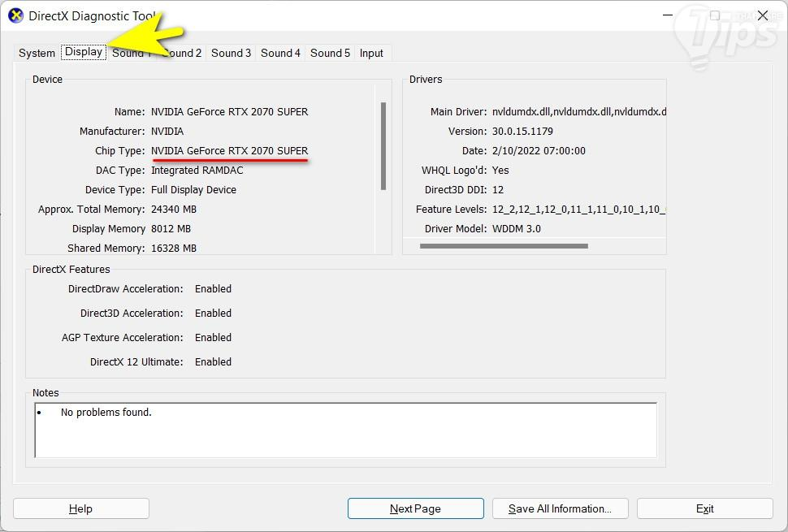Open the Sound 3 tab
The image size is (788, 532).
(231, 53)
